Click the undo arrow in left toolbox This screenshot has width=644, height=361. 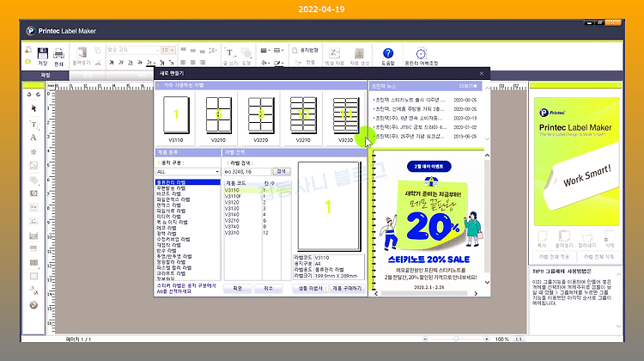tap(29, 95)
